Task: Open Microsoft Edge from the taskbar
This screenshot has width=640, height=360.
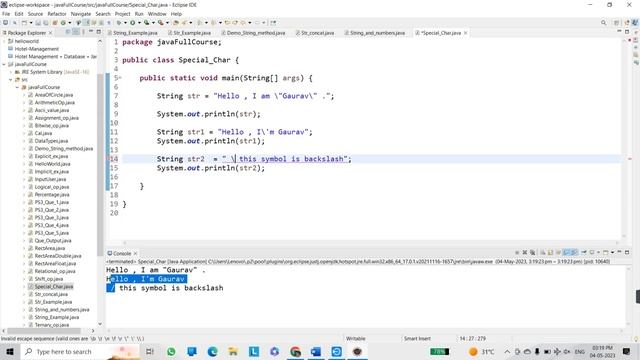Action: click(212, 351)
